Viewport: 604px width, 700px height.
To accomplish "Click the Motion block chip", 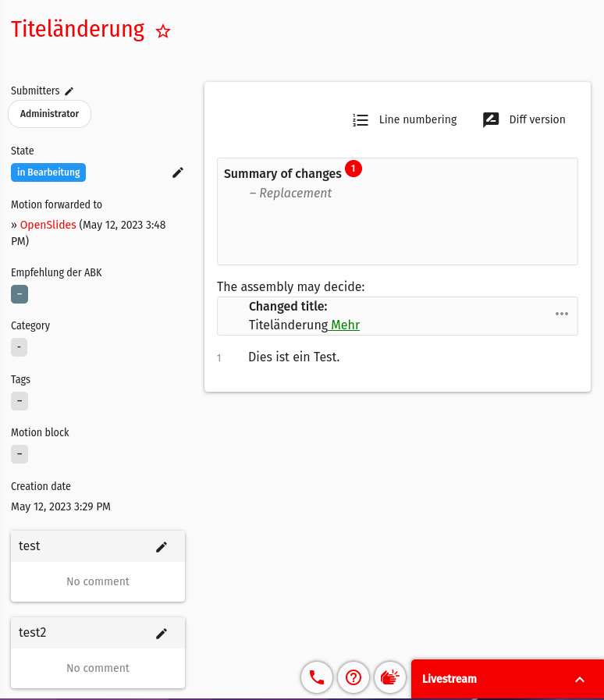I will tap(19, 453).
